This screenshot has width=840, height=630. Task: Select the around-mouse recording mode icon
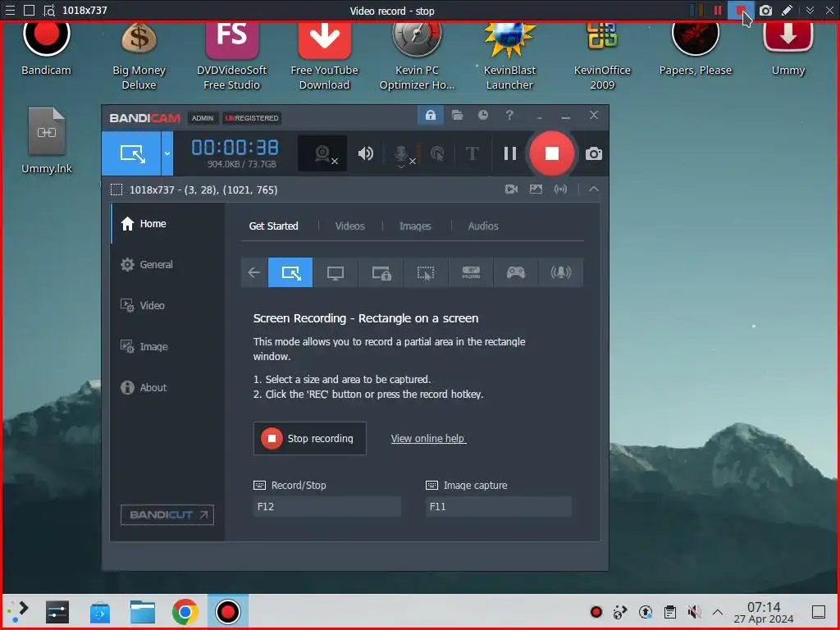click(426, 272)
